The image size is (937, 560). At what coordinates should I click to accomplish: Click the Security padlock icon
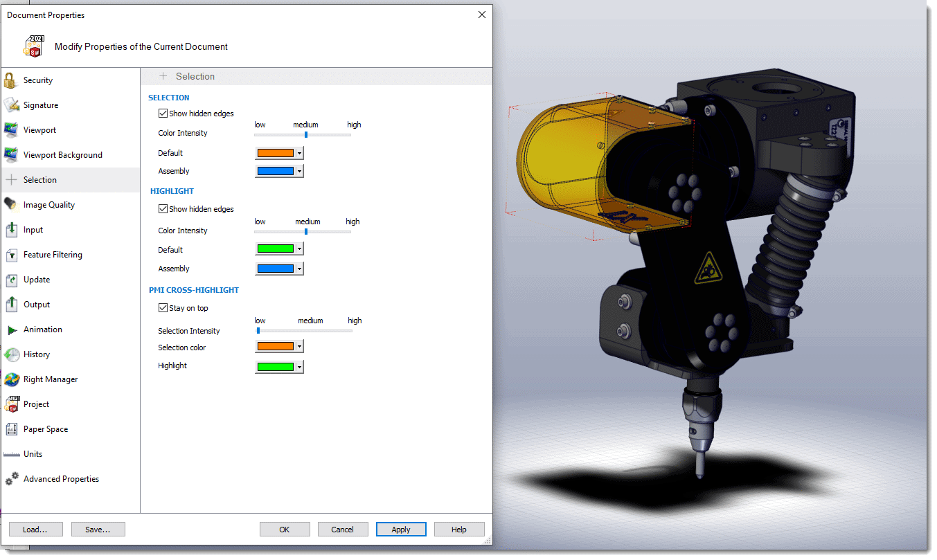[10, 80]
